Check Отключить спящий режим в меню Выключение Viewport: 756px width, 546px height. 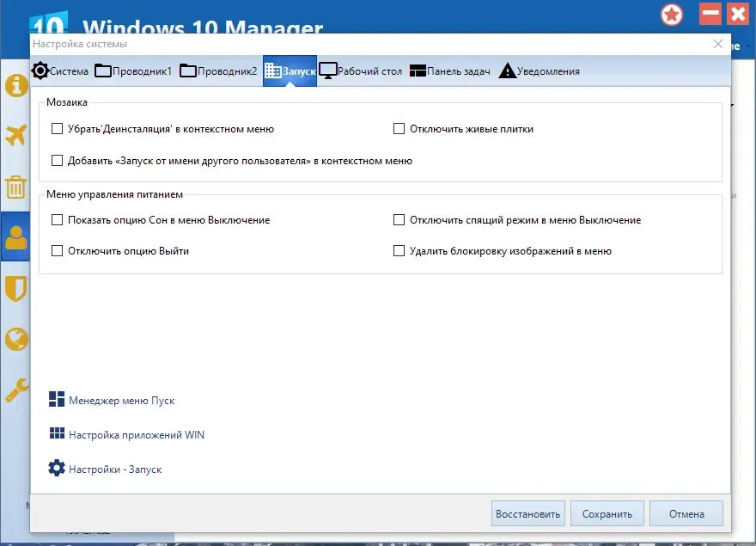point(399,219)
